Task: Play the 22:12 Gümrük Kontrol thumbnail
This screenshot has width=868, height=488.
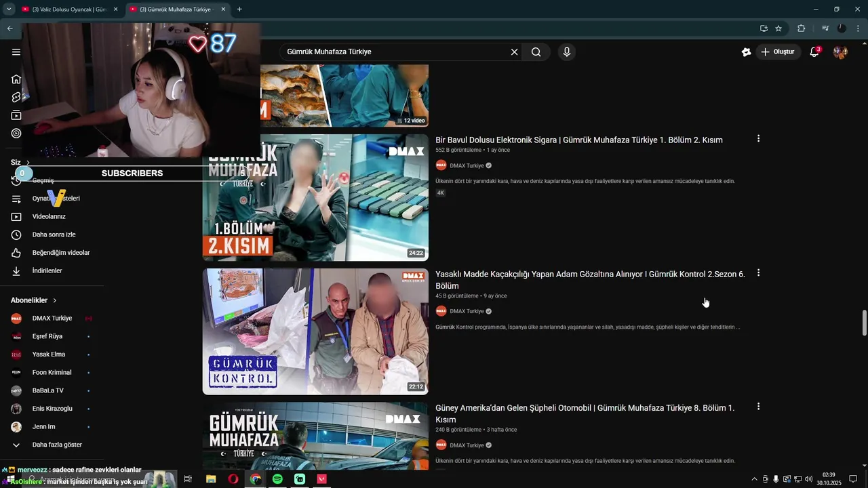Action: coord(315,331)
